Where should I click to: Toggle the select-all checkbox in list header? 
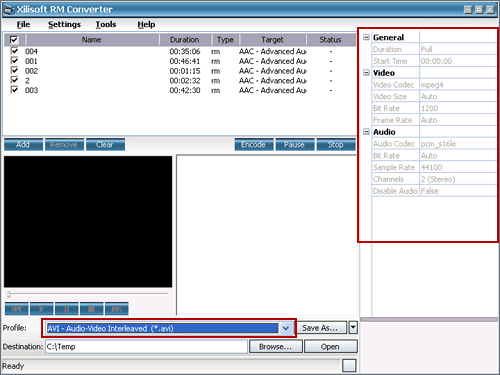pos(14,40)
